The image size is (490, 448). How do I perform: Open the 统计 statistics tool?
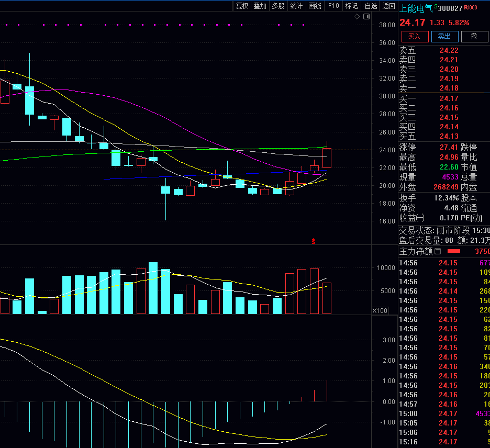pos(296,6)
